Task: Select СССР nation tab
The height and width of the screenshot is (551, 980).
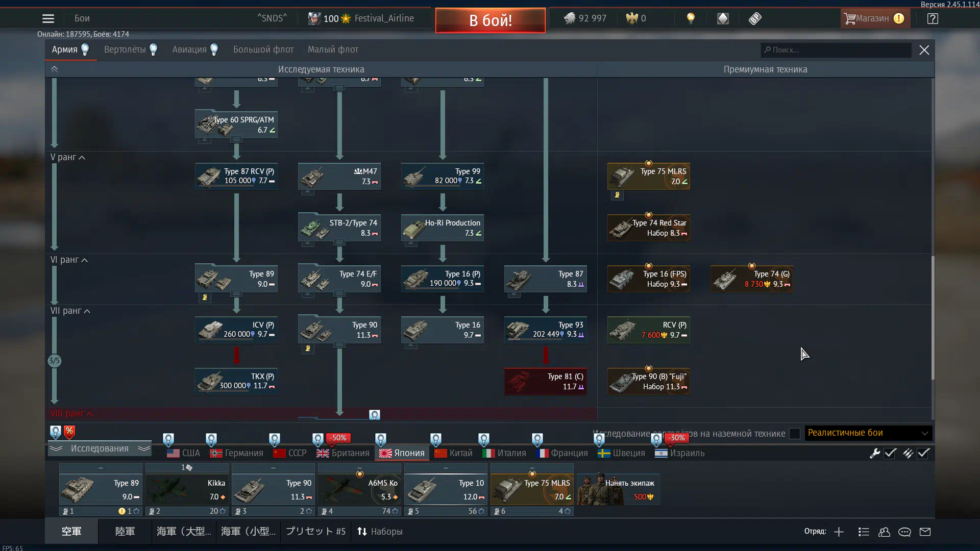Action: (290, 453)
